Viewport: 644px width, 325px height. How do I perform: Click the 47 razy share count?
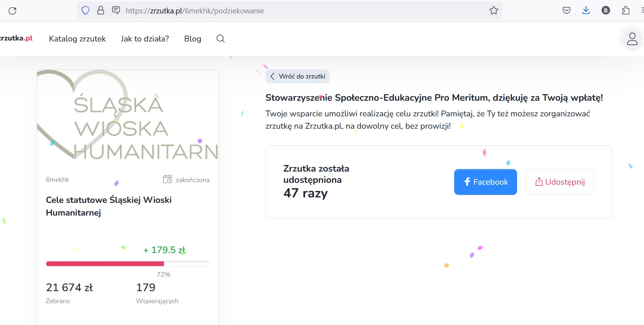point(305,193)
